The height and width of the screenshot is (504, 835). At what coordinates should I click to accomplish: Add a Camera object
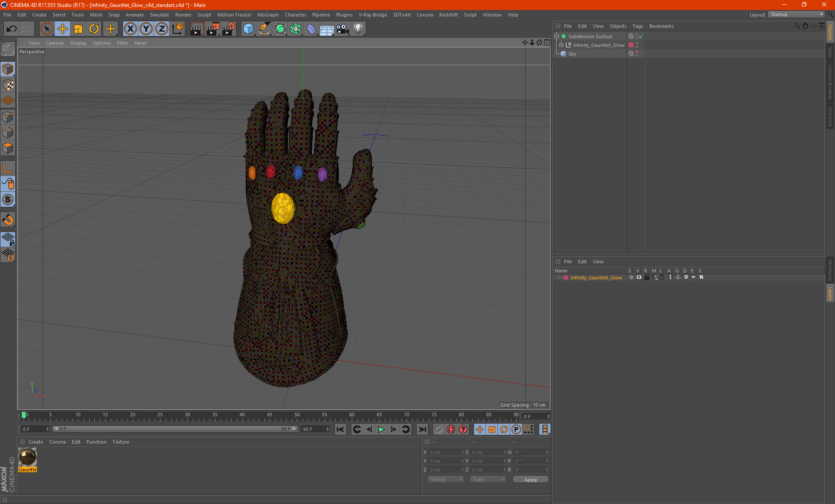[343, 29]
